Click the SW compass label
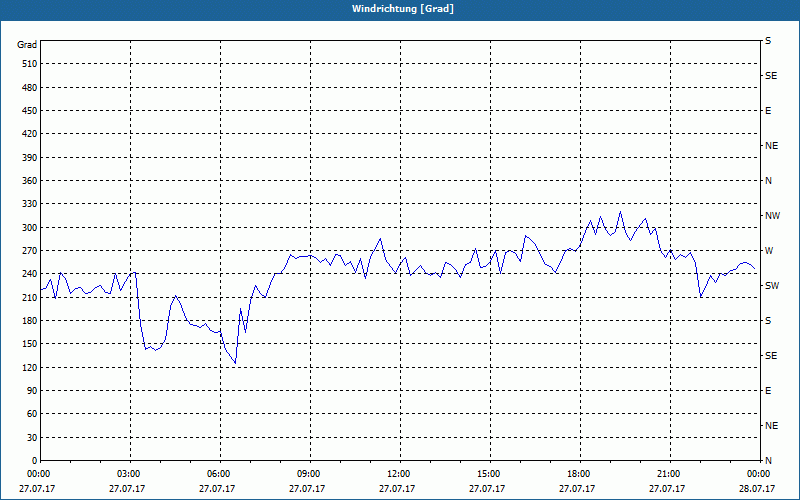 pos(772,286)
